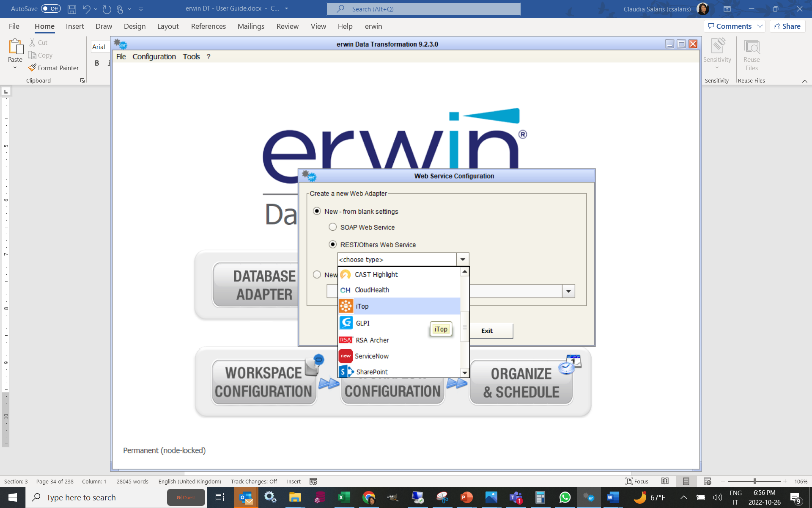Screen dimensions: 812x508
Task: Click the Save icon in the title bar
Action: (72, 9)
